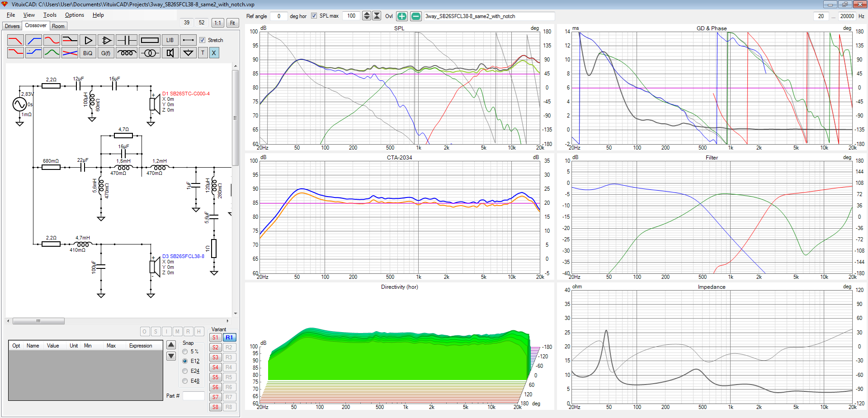Select the black-and-red step-down filter tool
The width and height of the screenshot is (868, 418).
coord(70,40)
